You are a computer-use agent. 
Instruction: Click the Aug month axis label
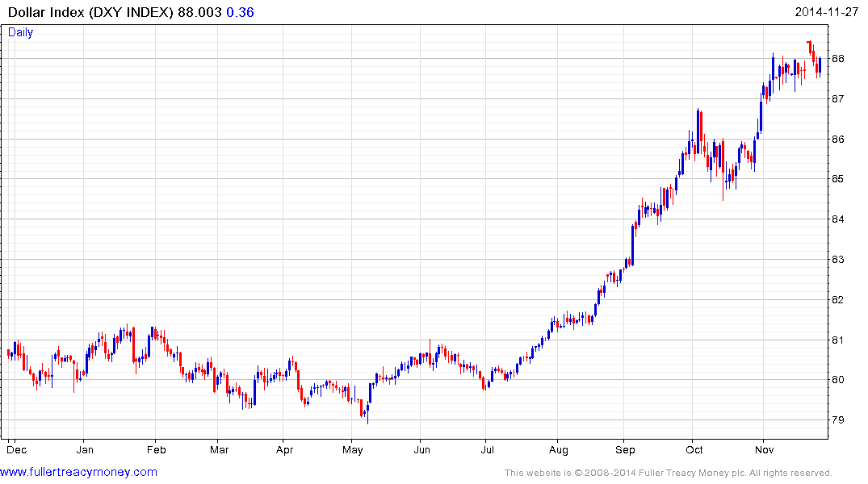[559, 449]
